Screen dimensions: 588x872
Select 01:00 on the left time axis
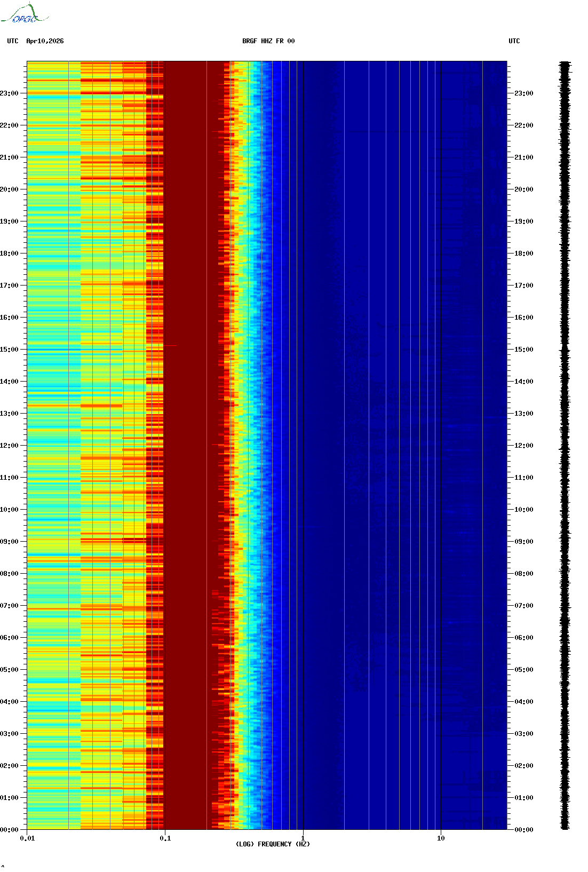pyautogui.click(x=9, y=798)
